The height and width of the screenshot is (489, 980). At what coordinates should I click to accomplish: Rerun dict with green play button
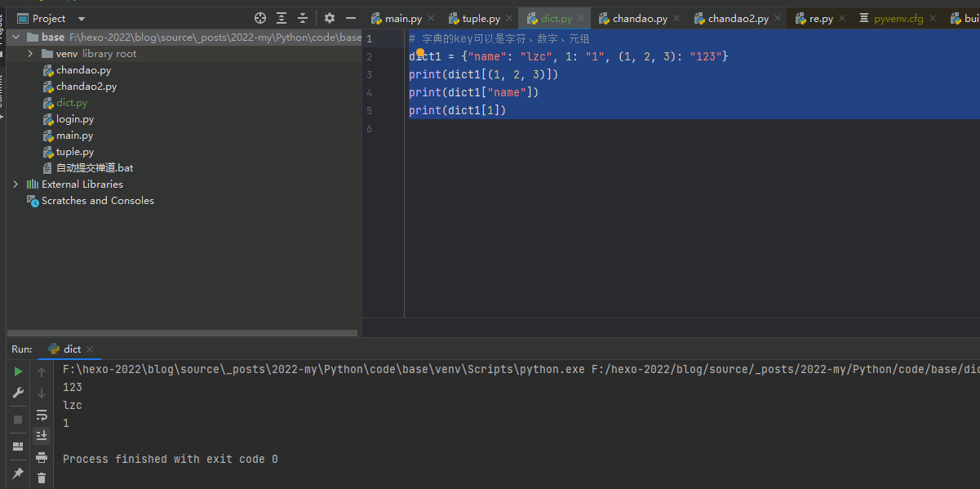coord(18,371)
